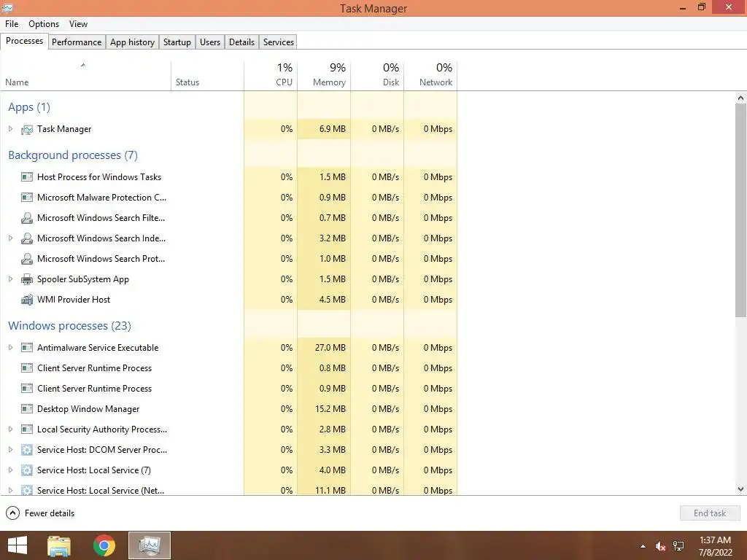Switch to the App history tab
747x560 pixels.
click(x=133, y=42)
